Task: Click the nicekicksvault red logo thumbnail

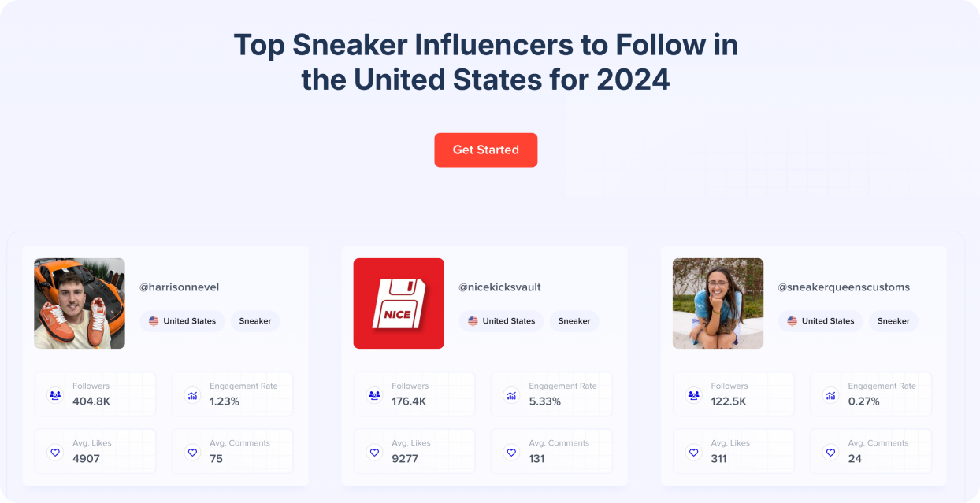Action: point(399,303)
